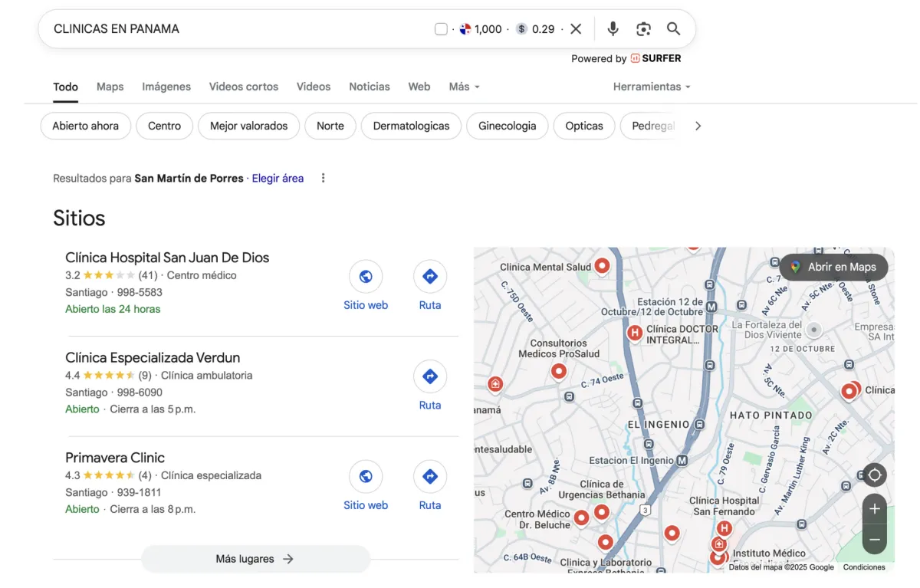
Task: Toggle the Mejor valorados filter chip
Action: [x=249, y=126]
